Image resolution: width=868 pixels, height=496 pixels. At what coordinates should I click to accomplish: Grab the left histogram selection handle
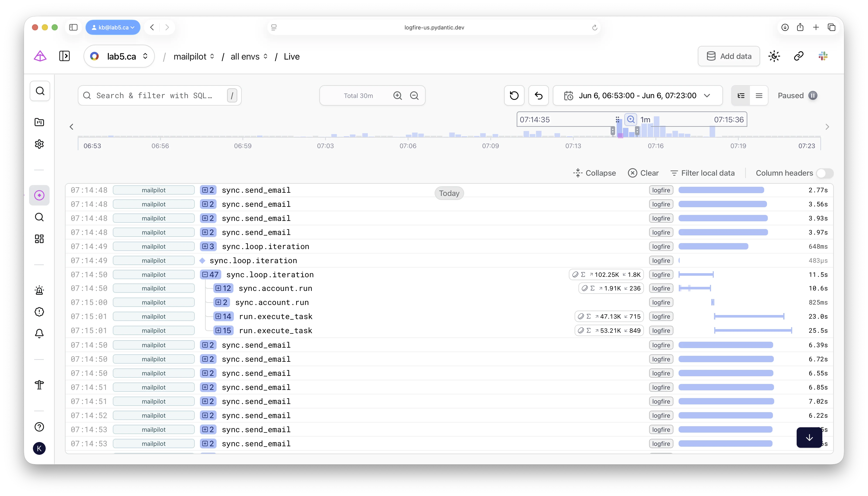[613, 131]
